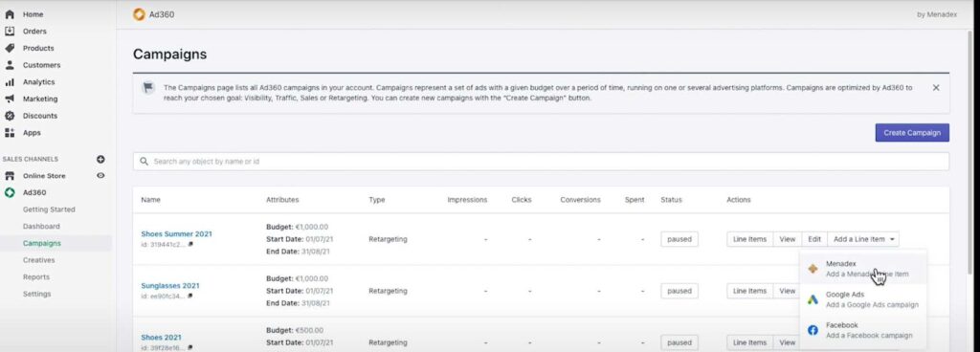980x352 pixels.
Task: Click the 'by Menadex' header text
Action: [x=936, y=15]
